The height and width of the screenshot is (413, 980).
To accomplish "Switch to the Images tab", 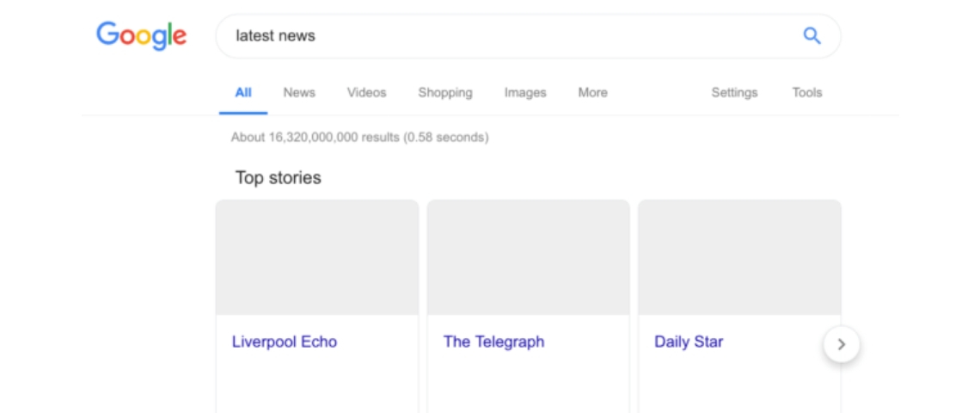I will pos(525,93).
